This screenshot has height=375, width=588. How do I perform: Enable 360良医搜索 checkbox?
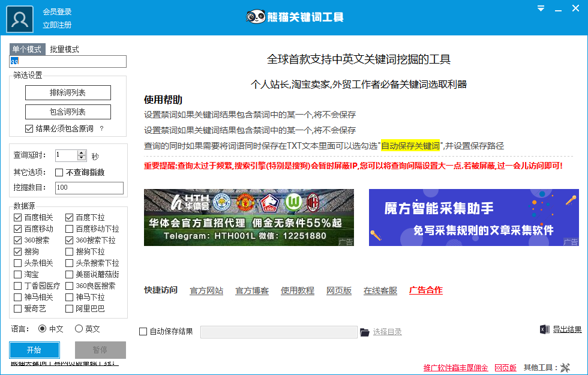click(x=69, y=286)
